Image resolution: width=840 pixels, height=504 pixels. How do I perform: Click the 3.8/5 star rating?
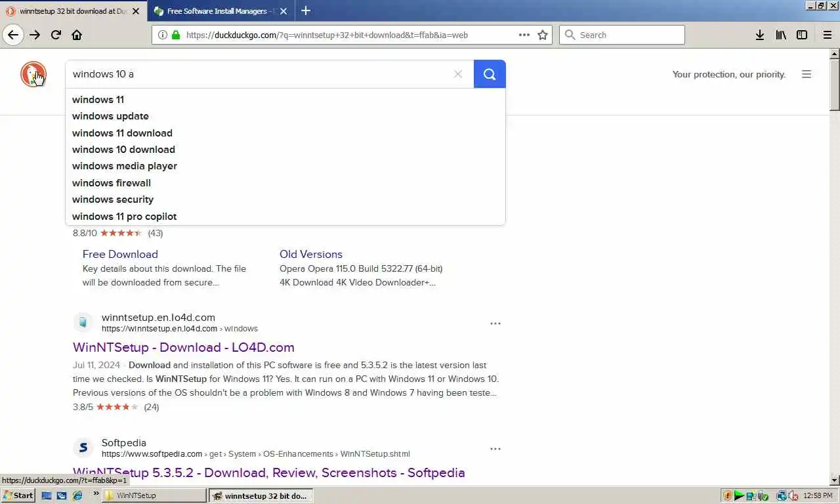[116, 407]
